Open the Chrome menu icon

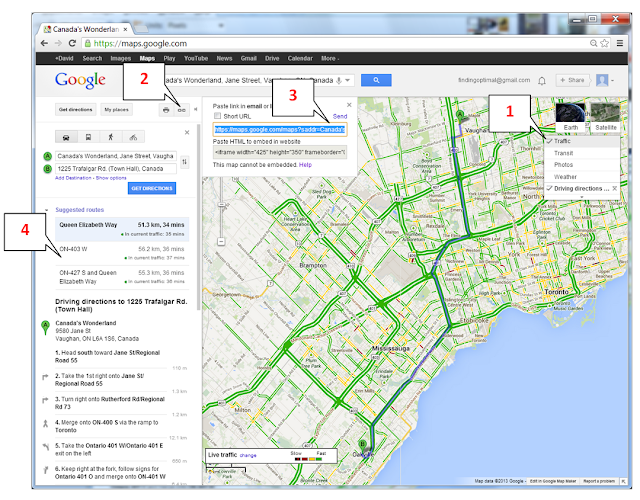point(620,43)
